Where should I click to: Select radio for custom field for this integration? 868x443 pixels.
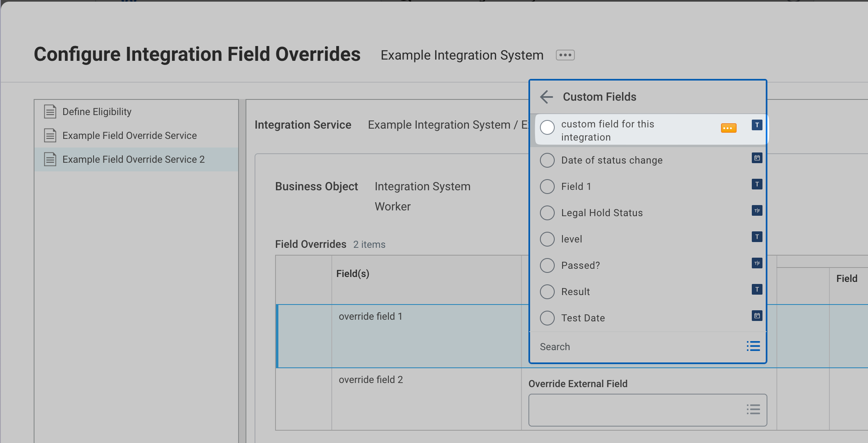[547, 127]
